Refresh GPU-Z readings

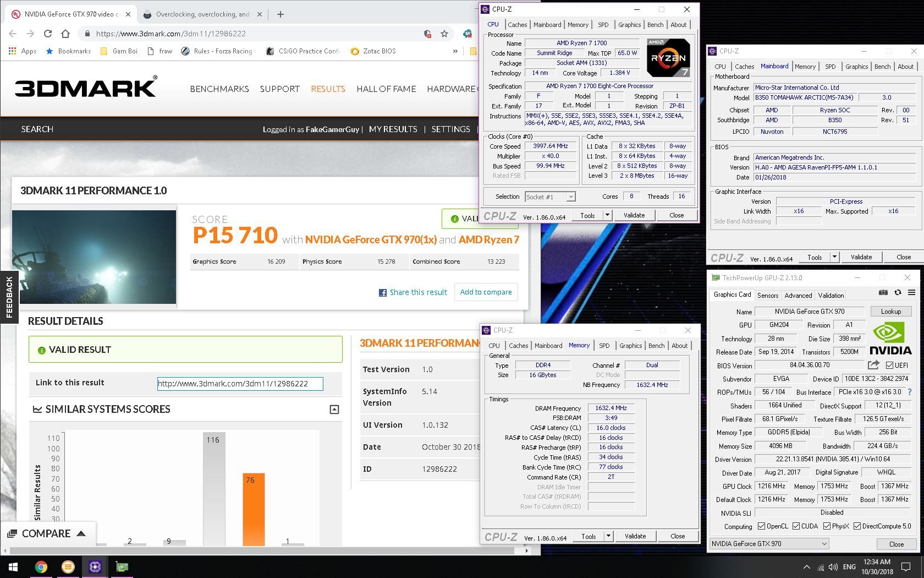[x=898, y=292]
